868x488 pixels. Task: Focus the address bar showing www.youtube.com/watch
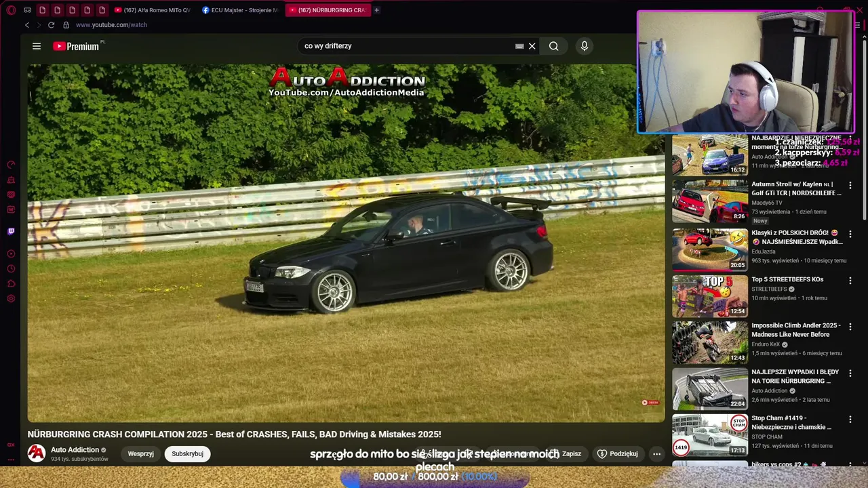pyautogui.click(x=111, y=25)
